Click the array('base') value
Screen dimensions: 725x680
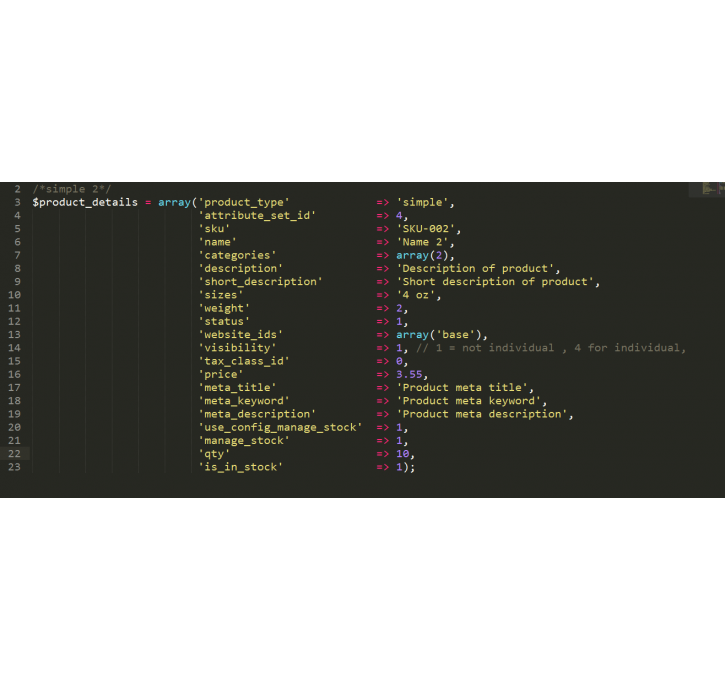click(438, 335)
